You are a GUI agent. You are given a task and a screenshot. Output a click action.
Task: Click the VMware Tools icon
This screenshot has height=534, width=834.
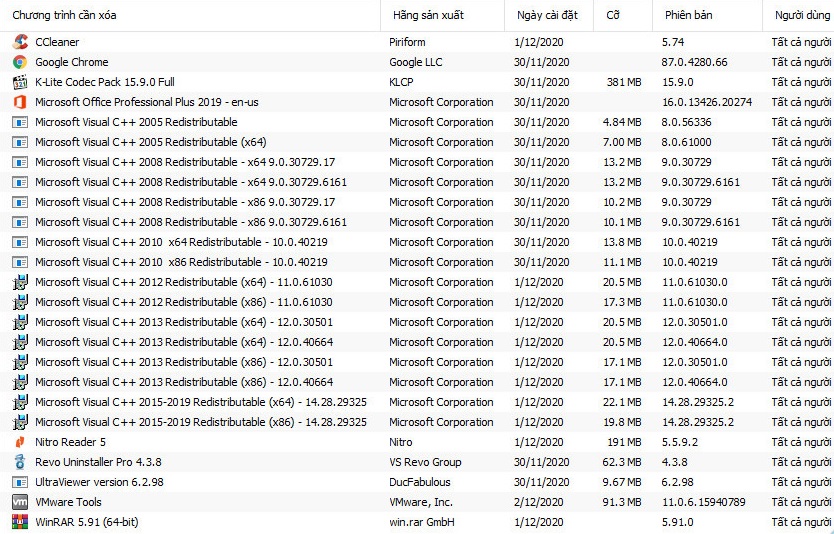click(x=20, y=502)
